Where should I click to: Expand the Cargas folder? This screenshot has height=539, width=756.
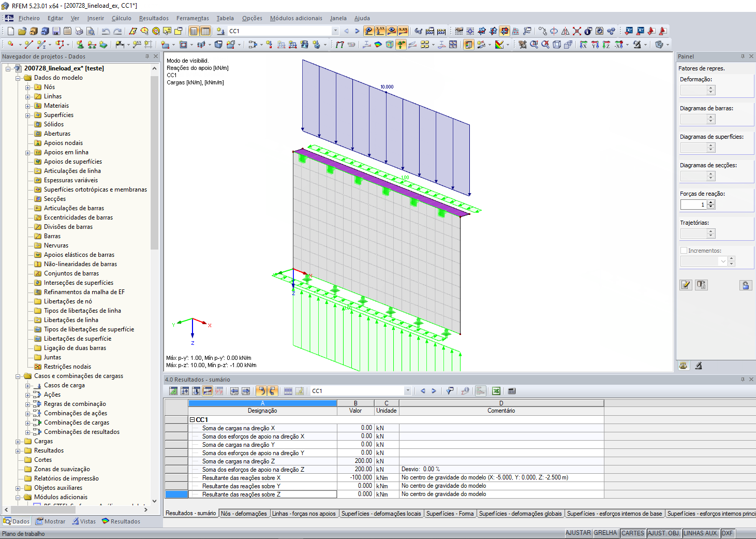pos(18,442)
